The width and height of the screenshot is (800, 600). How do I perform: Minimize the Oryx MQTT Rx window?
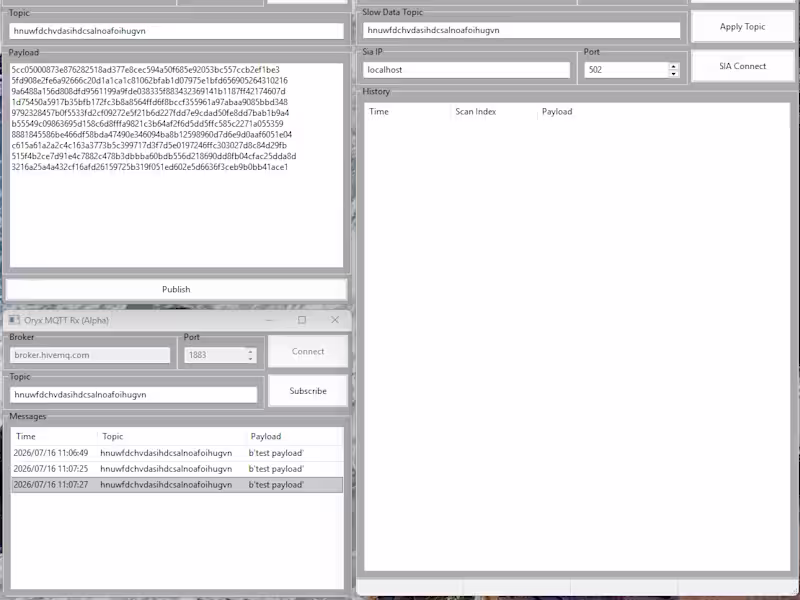pos(270,320)
